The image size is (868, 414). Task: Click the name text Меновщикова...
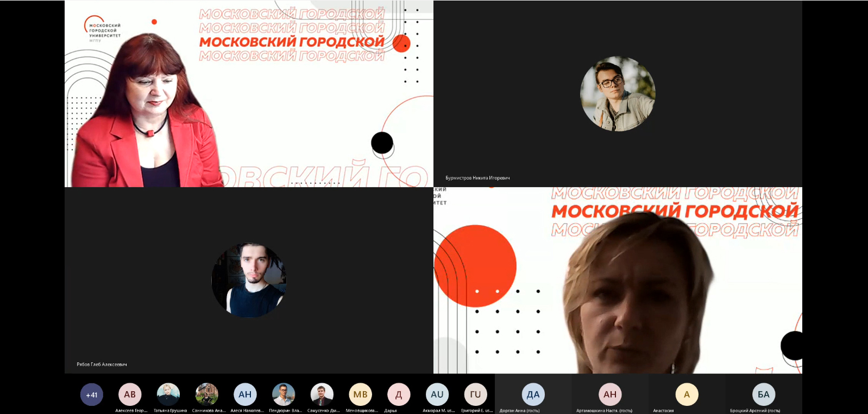(x=362, y=411)
